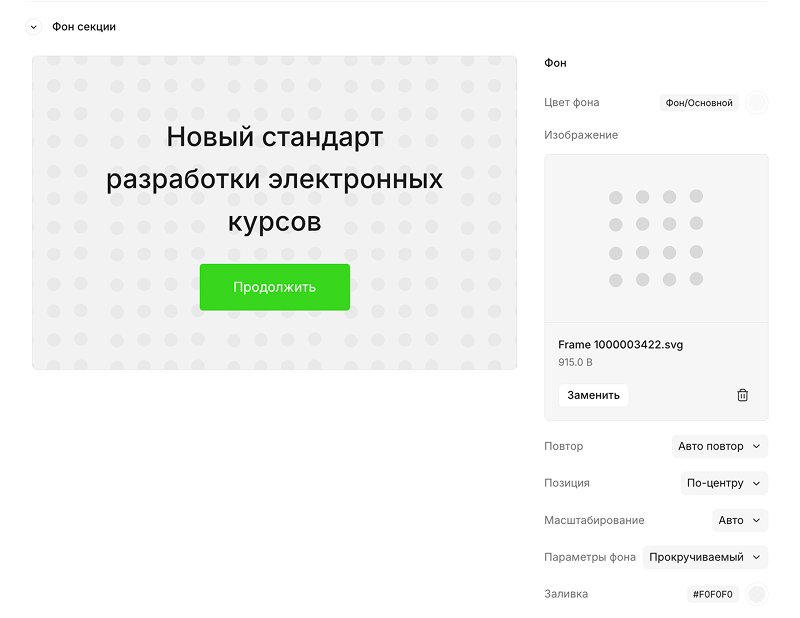
Task: Open the Позиция dropdown set to По-центру
Action: point(723,483)
